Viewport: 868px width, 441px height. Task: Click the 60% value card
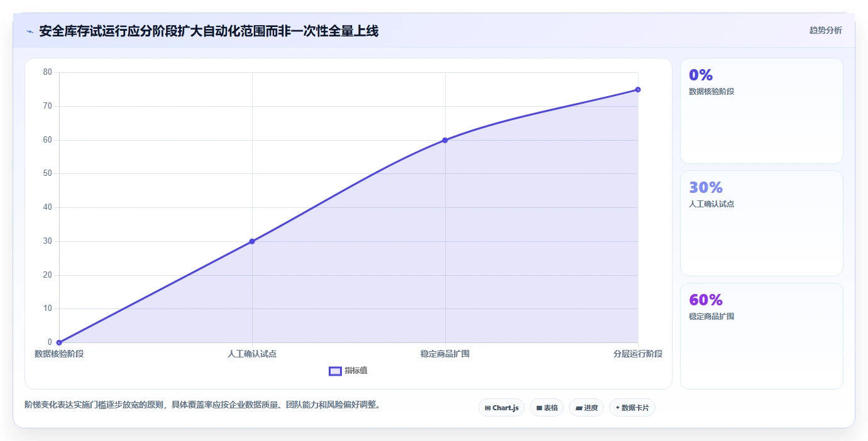click(x=761, y=336)
